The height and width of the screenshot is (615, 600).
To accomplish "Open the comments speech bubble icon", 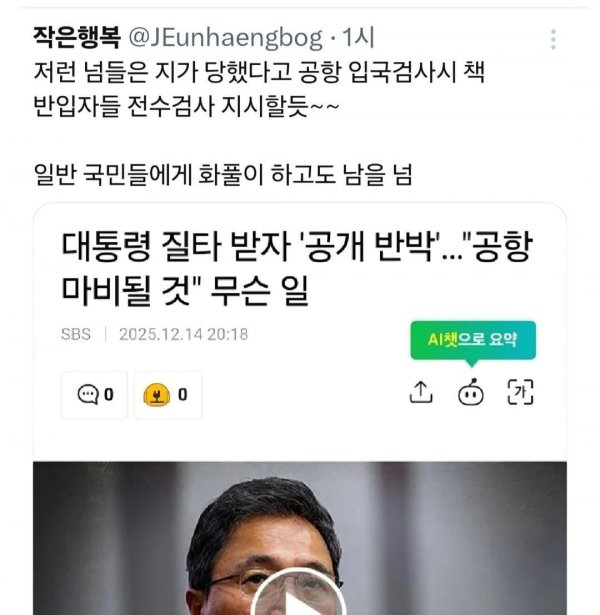I will click(x=88, y=395).
